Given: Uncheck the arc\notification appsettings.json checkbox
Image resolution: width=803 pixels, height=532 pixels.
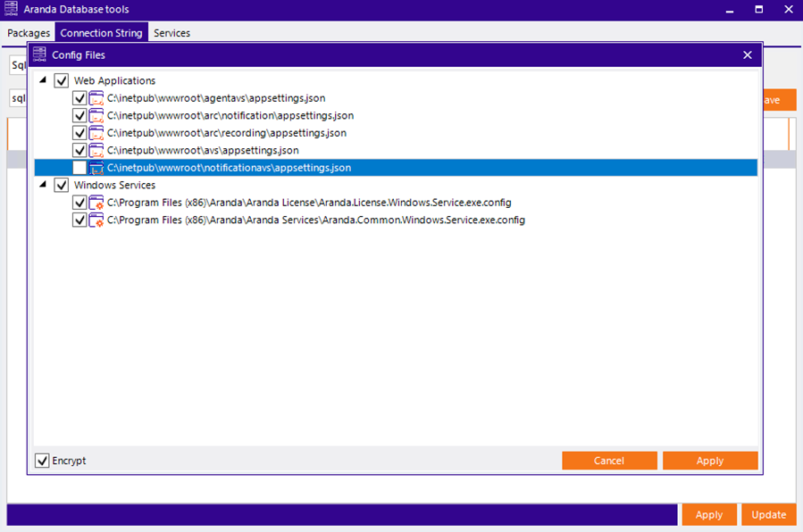Looking at the screenshot, I should click(x=79, y=116).
